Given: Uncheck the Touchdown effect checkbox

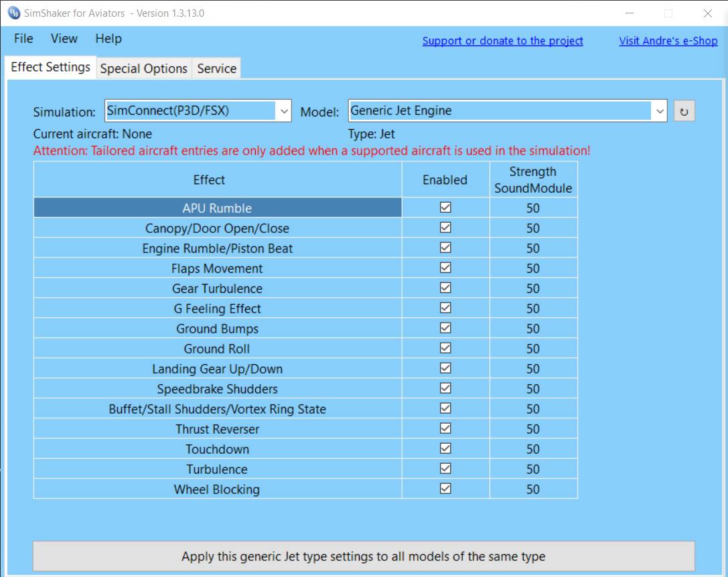Looking at the screenshot, I should click(445, 448).
